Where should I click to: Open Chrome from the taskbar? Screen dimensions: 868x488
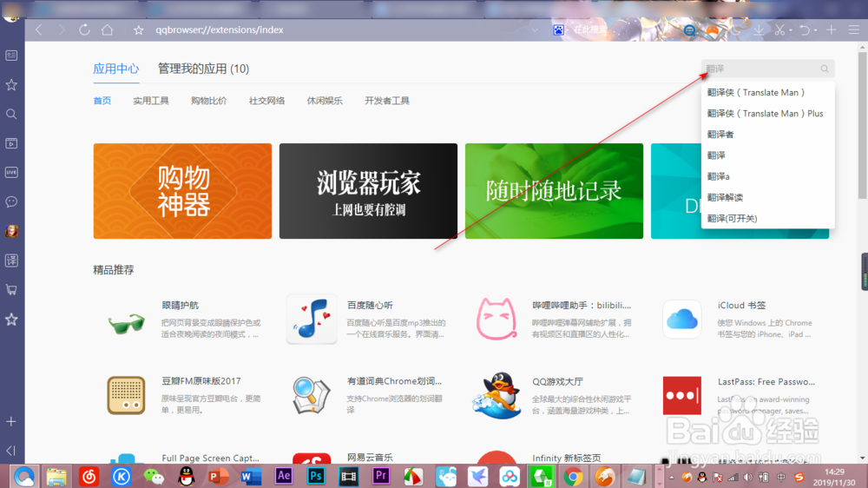574,477
